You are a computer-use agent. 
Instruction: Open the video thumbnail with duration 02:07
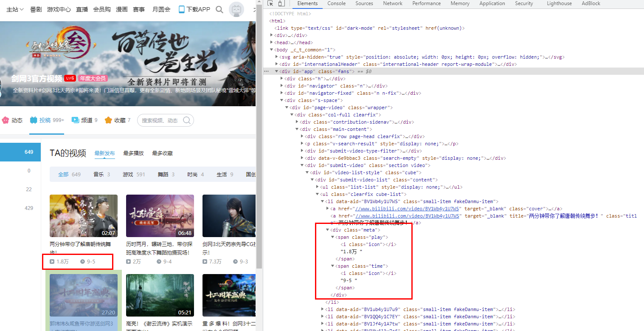pos(84,216)
